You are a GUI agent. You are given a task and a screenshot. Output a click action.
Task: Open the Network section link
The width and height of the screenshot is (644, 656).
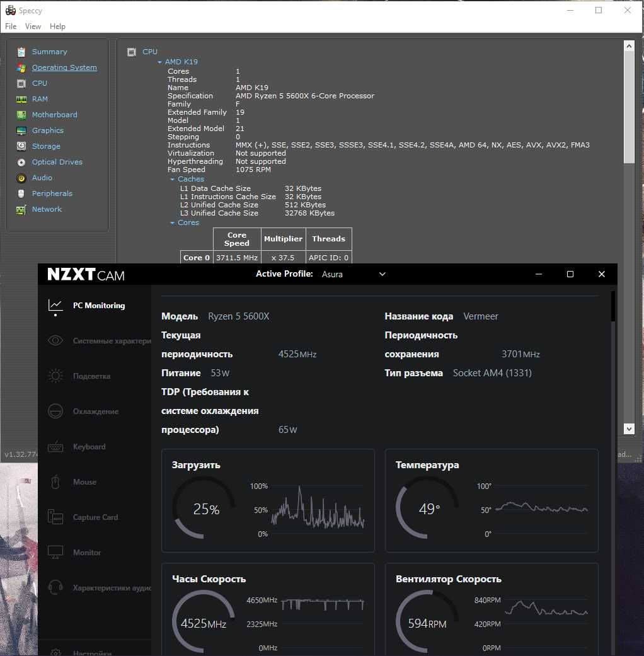pos(47,209)
